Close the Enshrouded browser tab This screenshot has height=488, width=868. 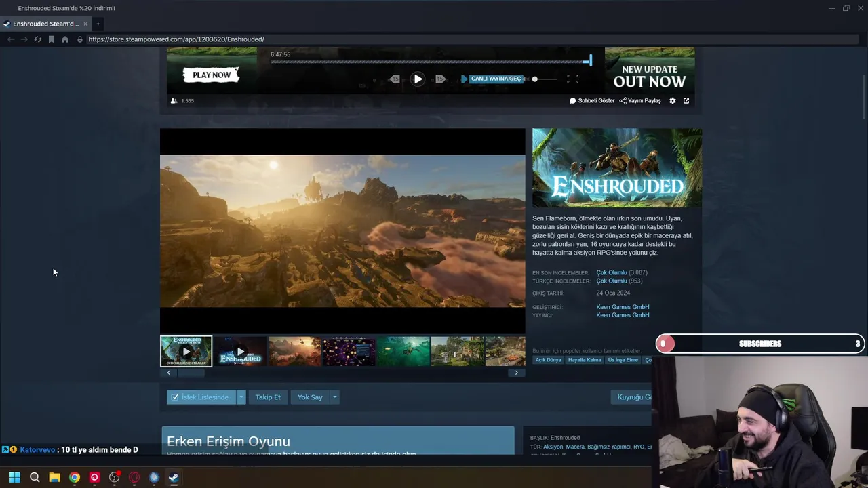[85, 24]
